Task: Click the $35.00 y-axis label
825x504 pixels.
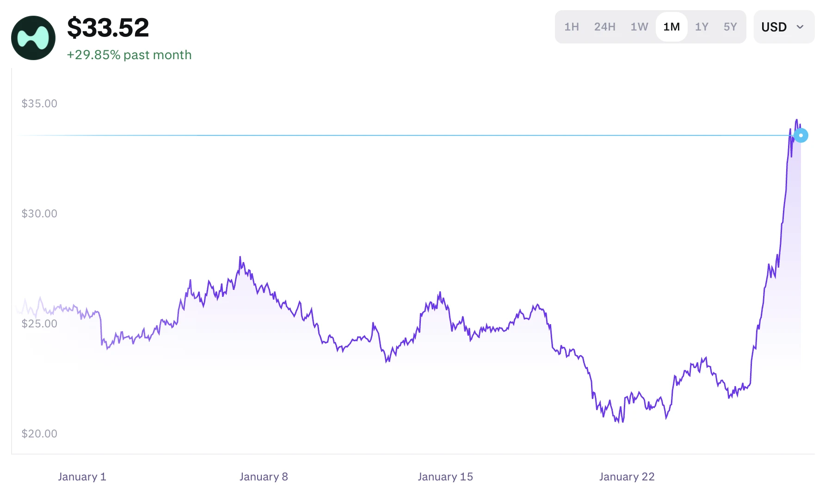Action: [x=39, y=104]
